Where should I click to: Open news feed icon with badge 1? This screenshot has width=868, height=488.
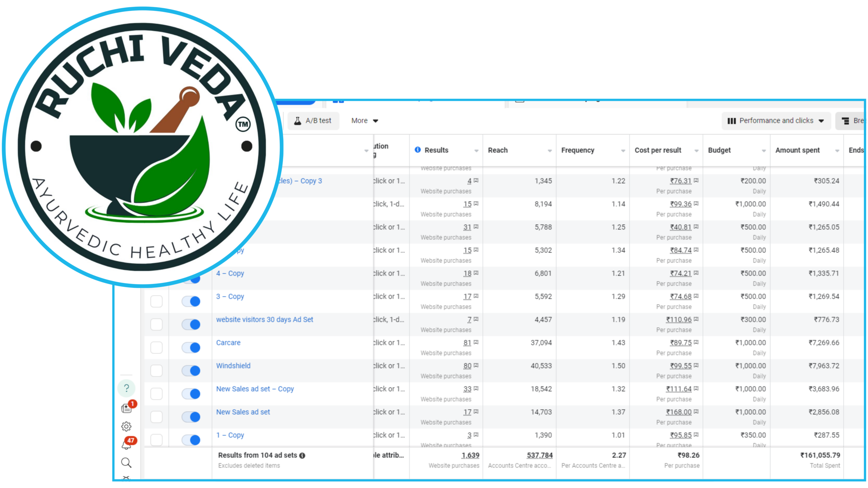pyautogui.click(x=127, y=408)
